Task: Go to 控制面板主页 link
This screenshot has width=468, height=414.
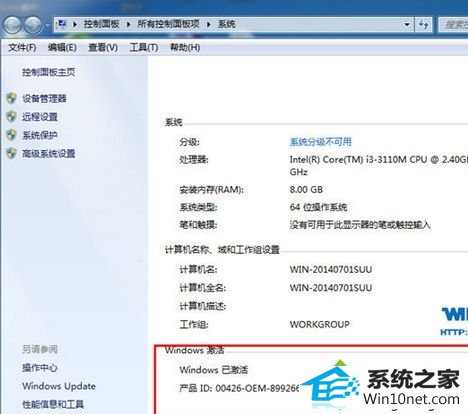Action: click(49, 72)
